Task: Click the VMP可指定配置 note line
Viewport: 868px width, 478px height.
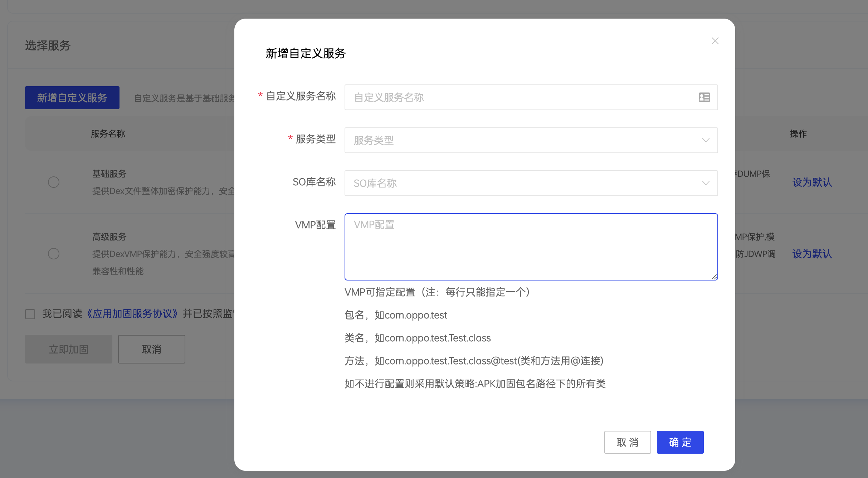Action: pos(437,292)
